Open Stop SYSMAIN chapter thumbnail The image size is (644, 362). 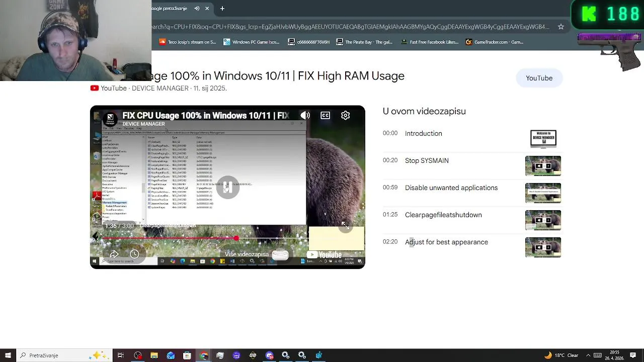[x=543, y=166]
